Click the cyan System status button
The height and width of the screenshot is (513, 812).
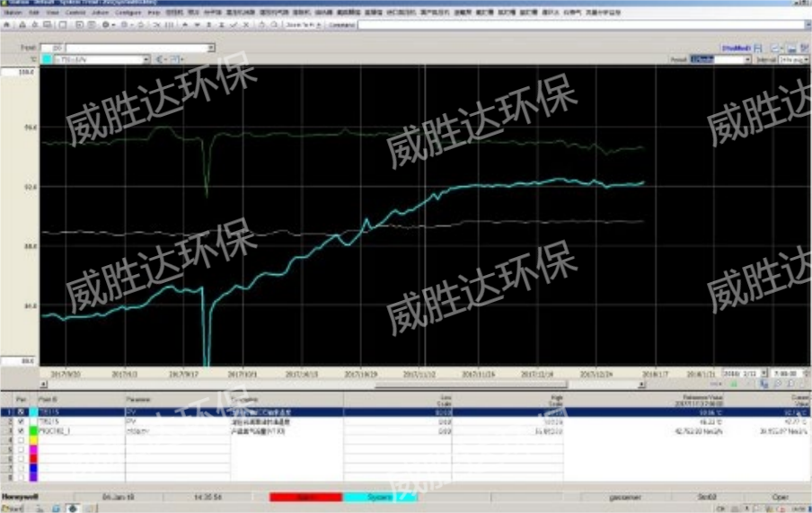pyautogui.click(x=377, y=496)
